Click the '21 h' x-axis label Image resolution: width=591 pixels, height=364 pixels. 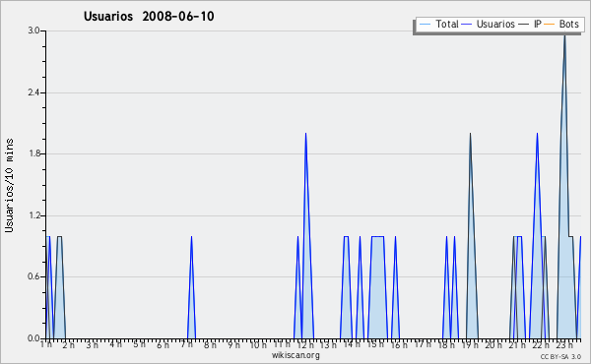tap(517, 344)
